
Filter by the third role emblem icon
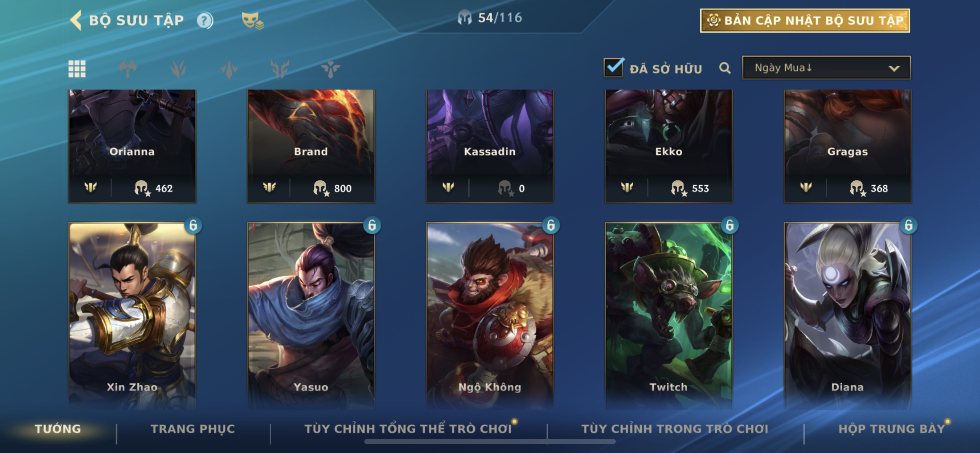coord(229,69)
